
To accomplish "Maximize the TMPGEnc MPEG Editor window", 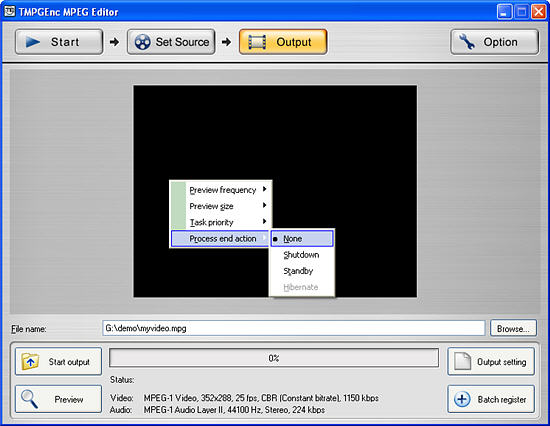I will point(522,12).
